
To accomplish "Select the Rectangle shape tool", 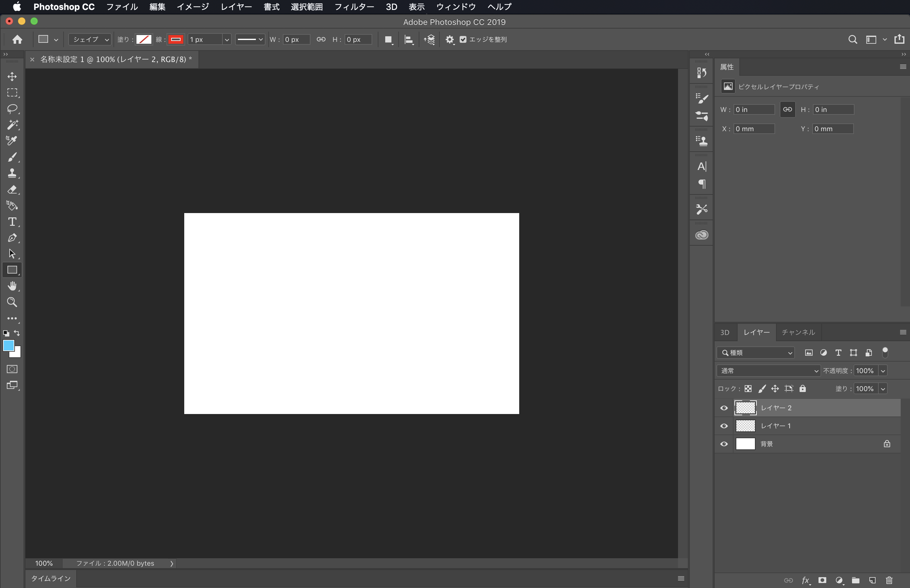I will click(12, 270).
